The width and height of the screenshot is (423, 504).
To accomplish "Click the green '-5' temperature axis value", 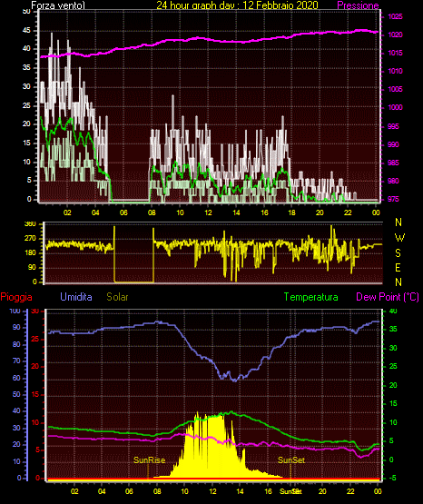I will 393,478.
